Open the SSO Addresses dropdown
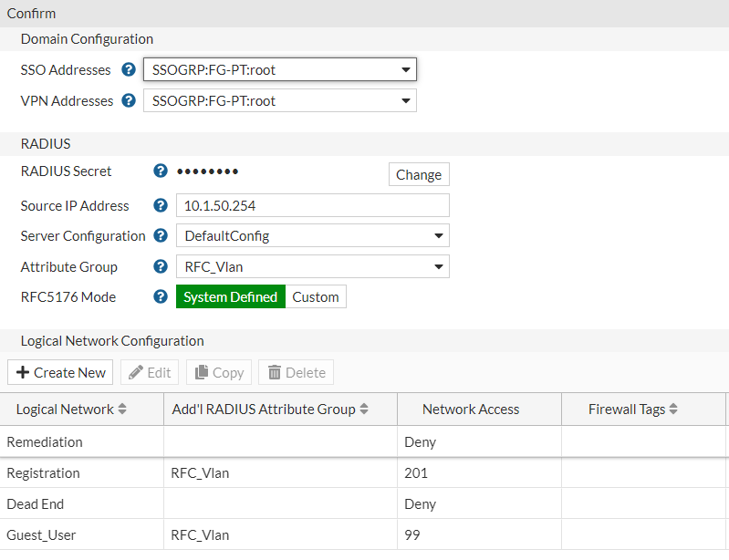The image size is (729, 560). pos(279,69)
